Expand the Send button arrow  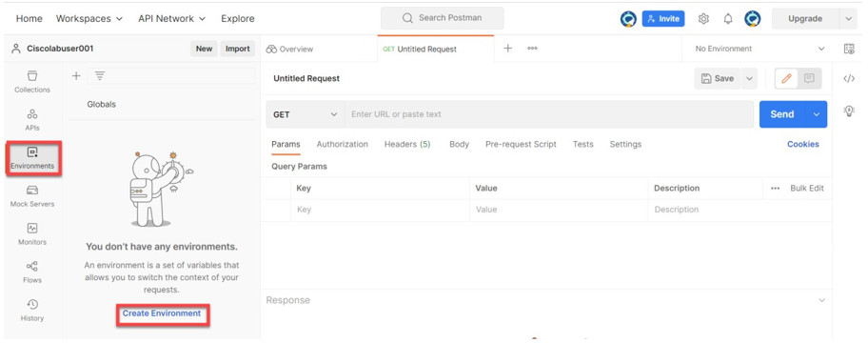[x=817, y=114]
